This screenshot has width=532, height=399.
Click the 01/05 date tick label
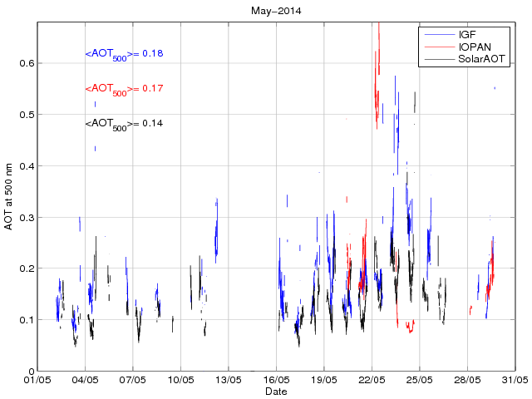pos(37,380)
